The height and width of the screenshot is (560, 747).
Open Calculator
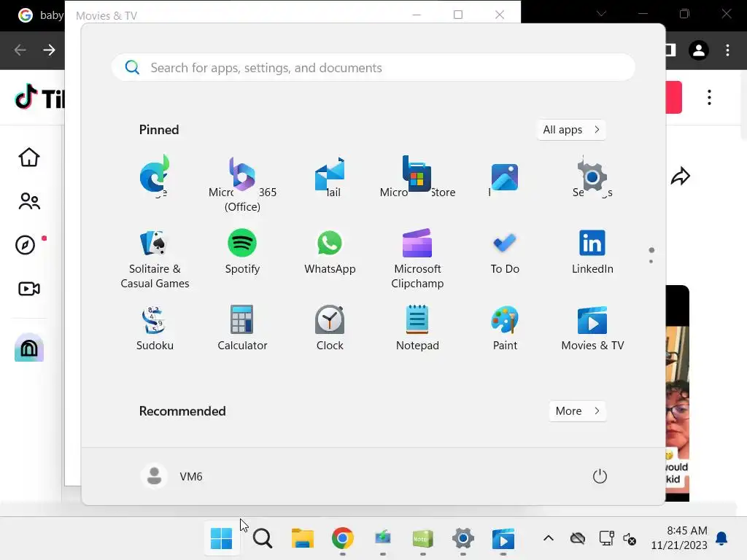pyautogui.click(x=242, y=329)
